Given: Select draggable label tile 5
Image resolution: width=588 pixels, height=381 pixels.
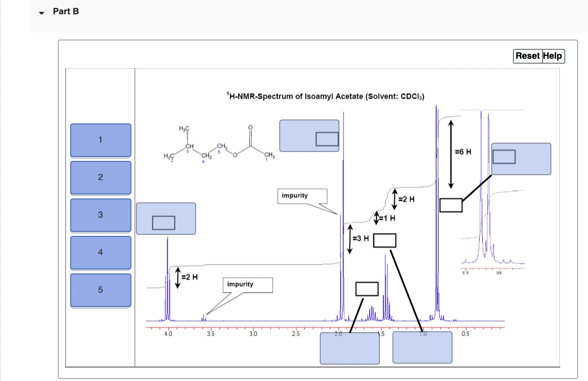Looking at the screenshot, I should [x=101, y=290].
